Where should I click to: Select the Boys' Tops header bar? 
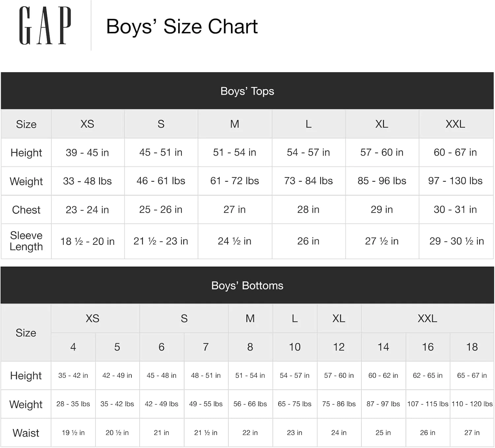(x=247, y=91)
